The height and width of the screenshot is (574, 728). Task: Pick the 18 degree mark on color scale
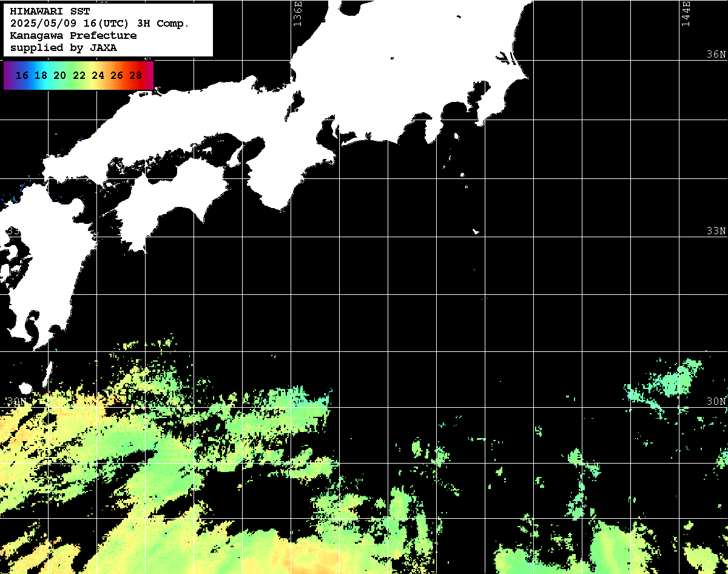coord(41,76)
